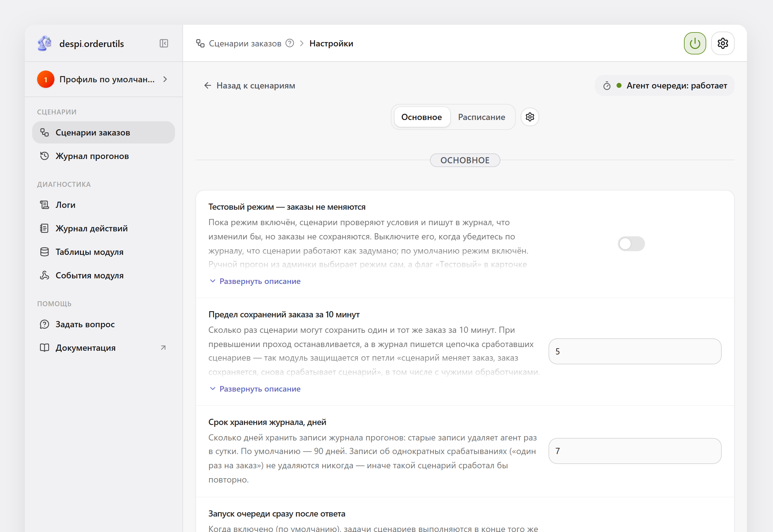Click external link arrow beside Документация

coord(163,348)
